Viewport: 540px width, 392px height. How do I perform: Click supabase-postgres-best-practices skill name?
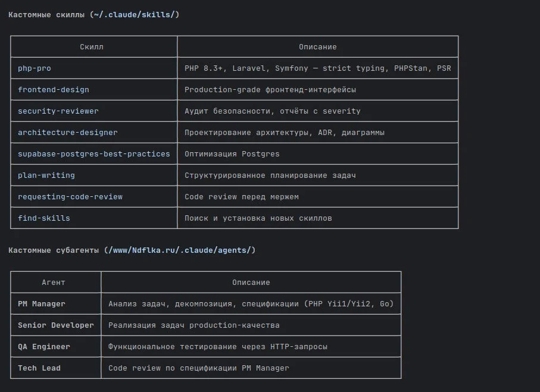point(94,154)
